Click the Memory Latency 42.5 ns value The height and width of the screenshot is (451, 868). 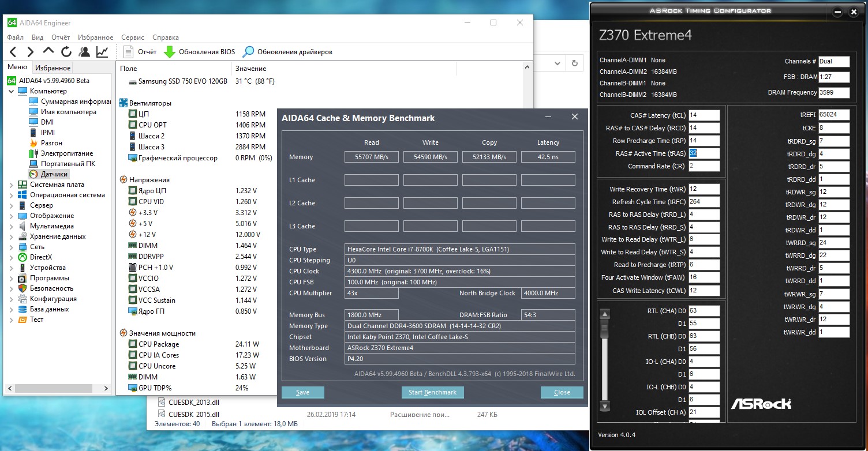pos(548,157)
